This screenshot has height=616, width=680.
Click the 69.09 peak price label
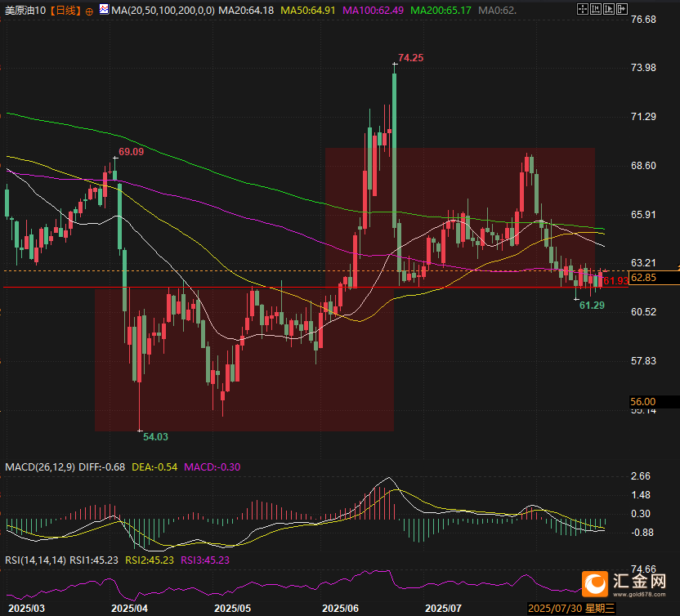131,152
